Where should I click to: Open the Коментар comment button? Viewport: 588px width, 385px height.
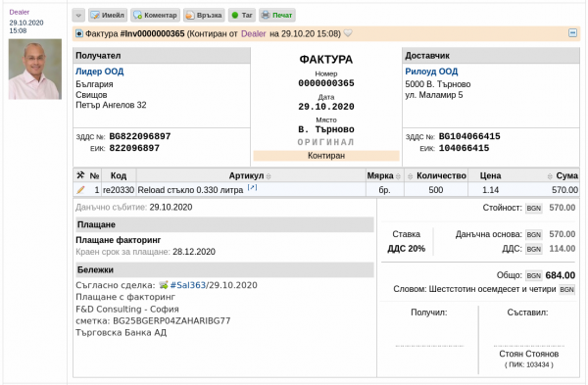(x=155, y=16)
